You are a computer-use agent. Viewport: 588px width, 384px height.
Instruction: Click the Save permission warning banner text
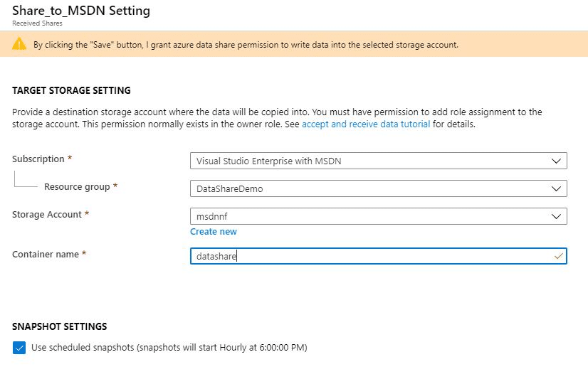(x=246, y=45)
